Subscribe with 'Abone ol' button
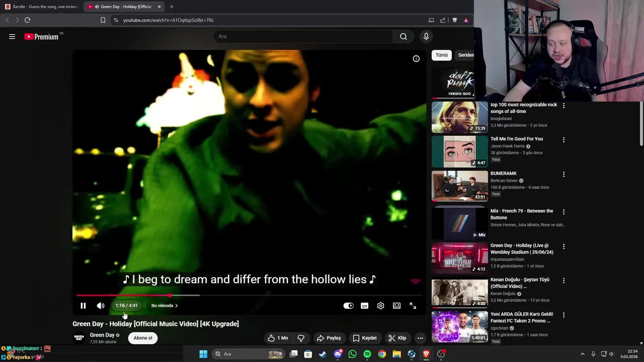Viewport: 644px width, 362px height. (x=143, y=338)
